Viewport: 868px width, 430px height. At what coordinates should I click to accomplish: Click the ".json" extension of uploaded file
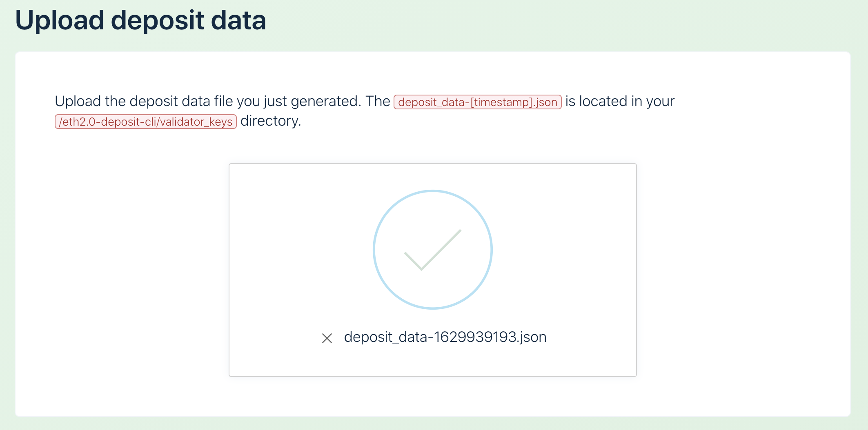tap(532, 337)
